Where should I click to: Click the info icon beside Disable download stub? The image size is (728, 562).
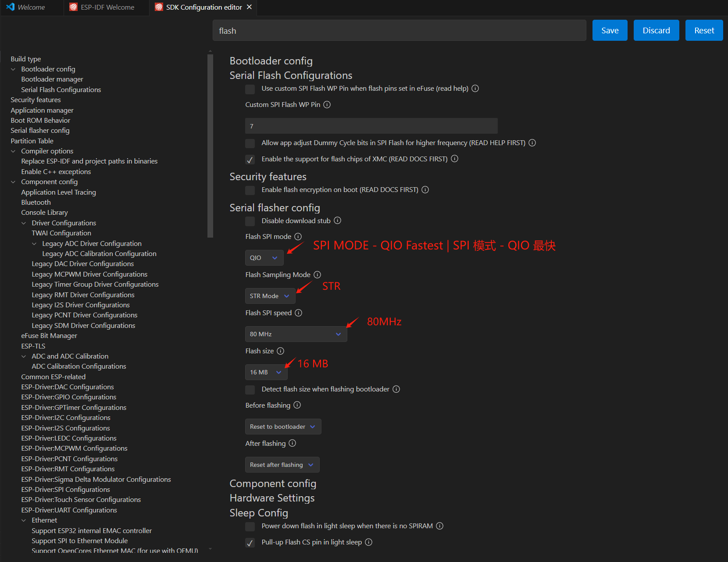(x=337, y=221)
